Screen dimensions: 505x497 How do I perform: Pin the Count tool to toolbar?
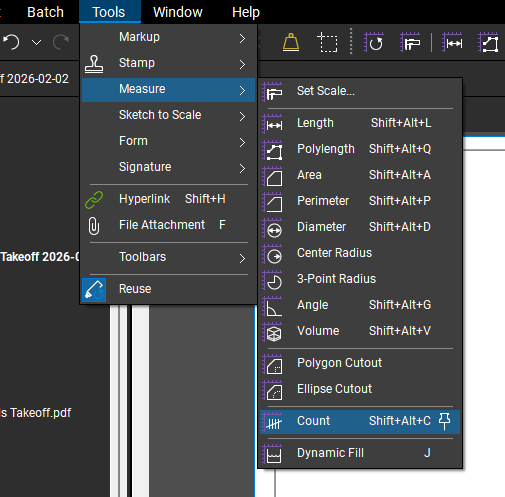[x=444, y=421]
